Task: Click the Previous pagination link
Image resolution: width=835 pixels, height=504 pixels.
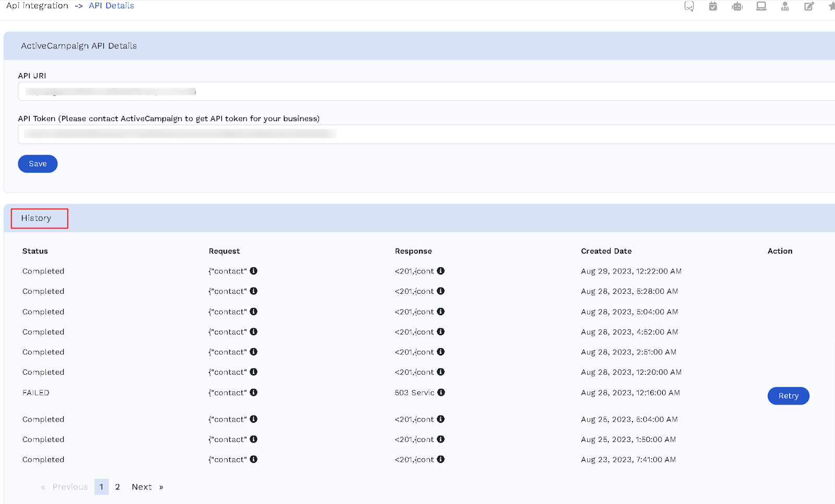Action: (65, 487)
